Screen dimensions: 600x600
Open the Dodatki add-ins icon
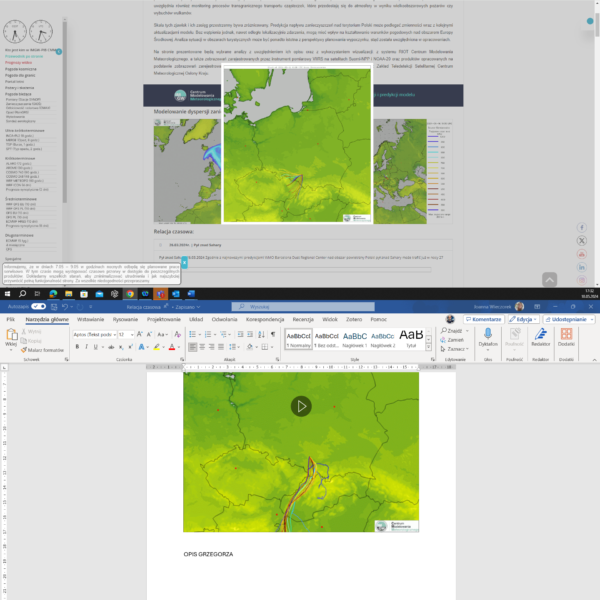566,334
